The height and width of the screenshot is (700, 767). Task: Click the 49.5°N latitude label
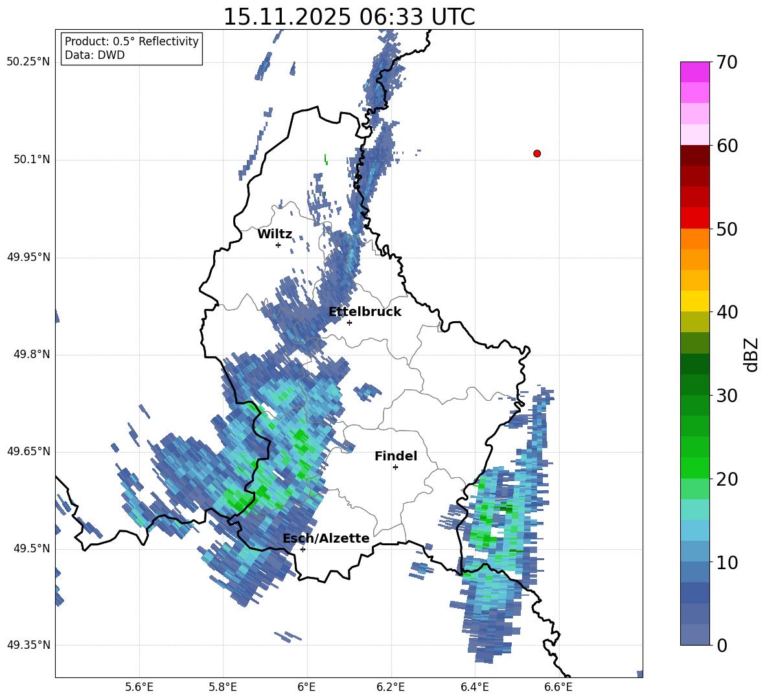32,548
